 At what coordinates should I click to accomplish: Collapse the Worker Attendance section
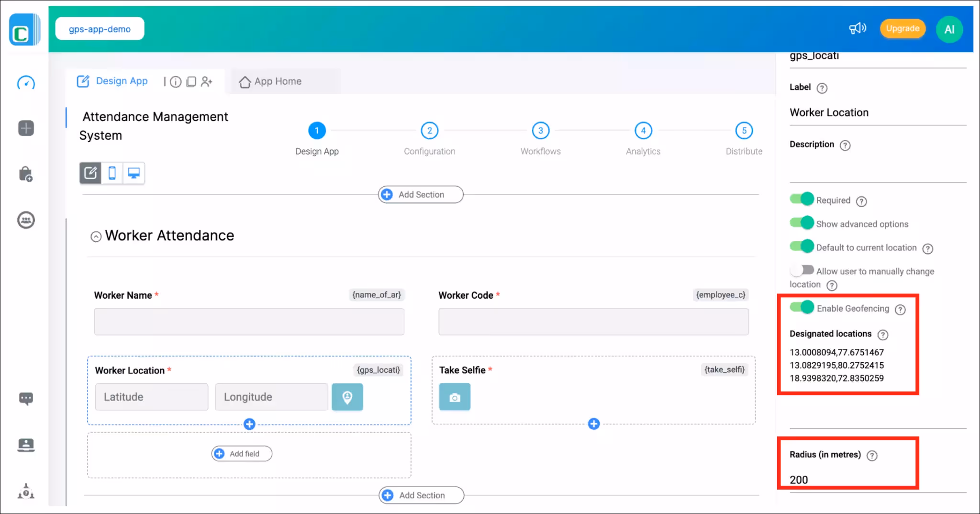click(x=96, y=236)
